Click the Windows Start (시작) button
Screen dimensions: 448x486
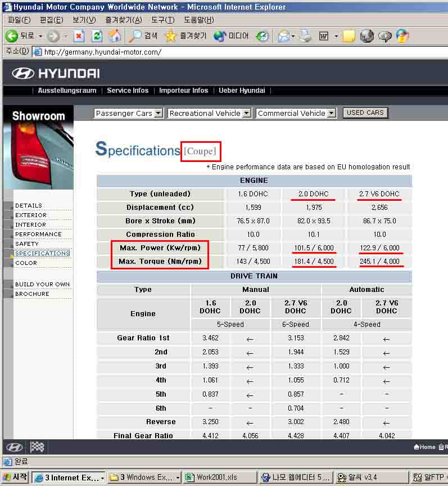[x=15, y=477]
